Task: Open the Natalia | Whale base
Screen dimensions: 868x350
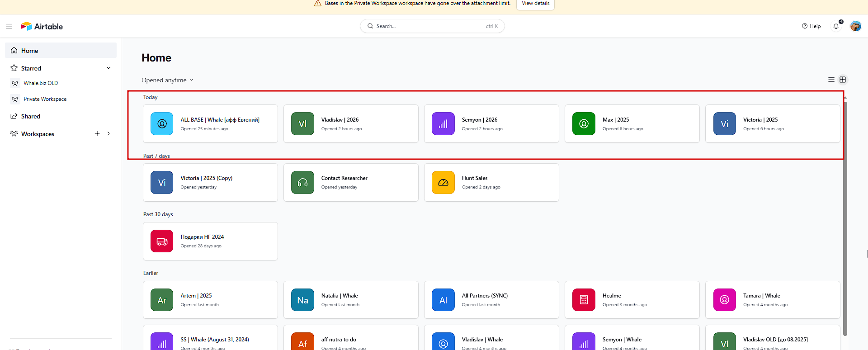Action: (351, 300)
